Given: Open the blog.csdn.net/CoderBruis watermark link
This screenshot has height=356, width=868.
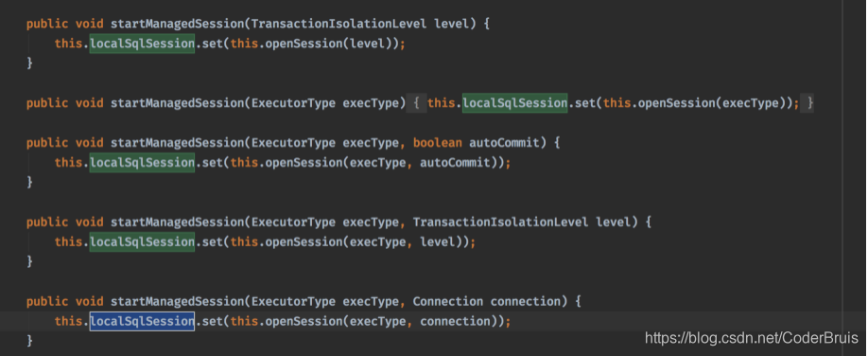Looking at the screenshot, I should tap(752, 338).
